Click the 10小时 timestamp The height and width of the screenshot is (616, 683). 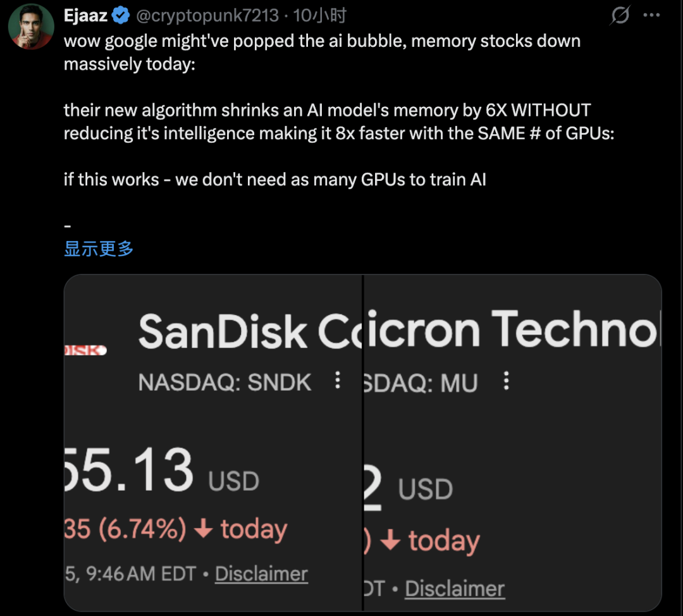click(320, 16)
